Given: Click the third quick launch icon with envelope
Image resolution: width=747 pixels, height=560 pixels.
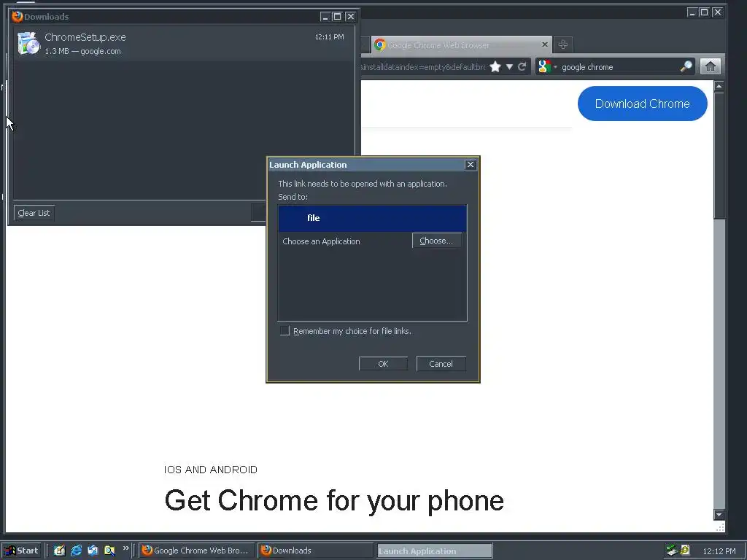Looking at the screenshot, I should point(93,551).
